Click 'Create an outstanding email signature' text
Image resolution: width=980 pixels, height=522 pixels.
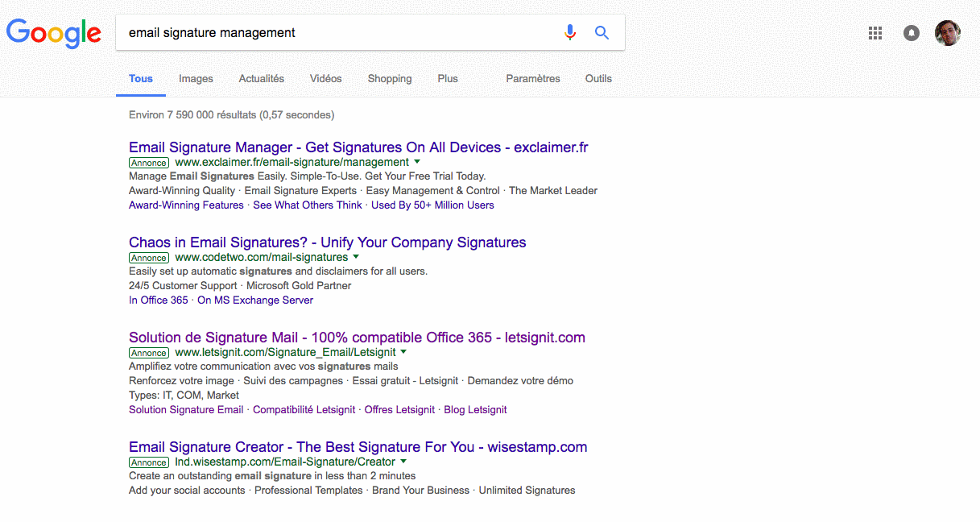click(x=272, y=476)
